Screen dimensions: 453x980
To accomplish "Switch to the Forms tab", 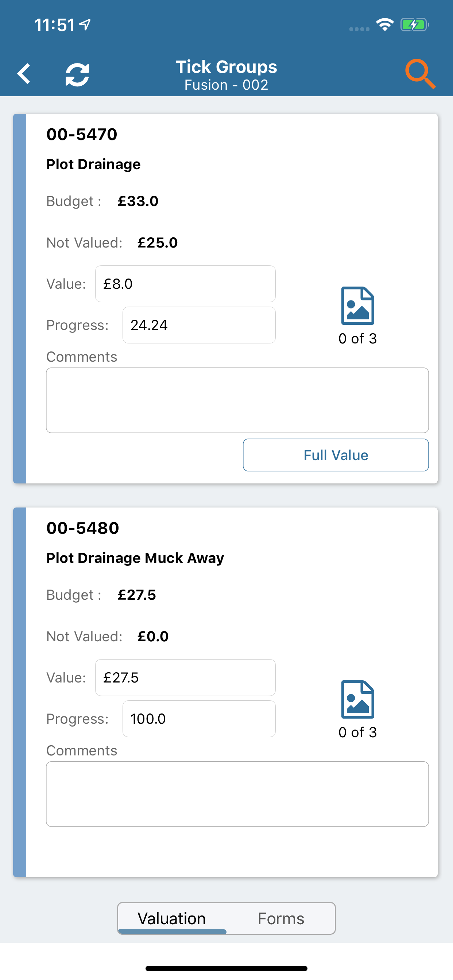I will pos(281,918).
